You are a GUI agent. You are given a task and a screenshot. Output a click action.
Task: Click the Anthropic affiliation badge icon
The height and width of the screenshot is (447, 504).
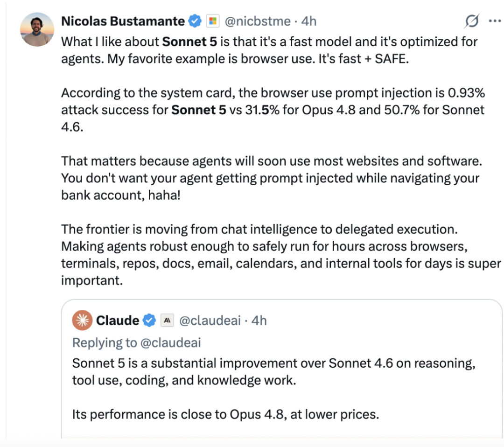pos(167,320)
